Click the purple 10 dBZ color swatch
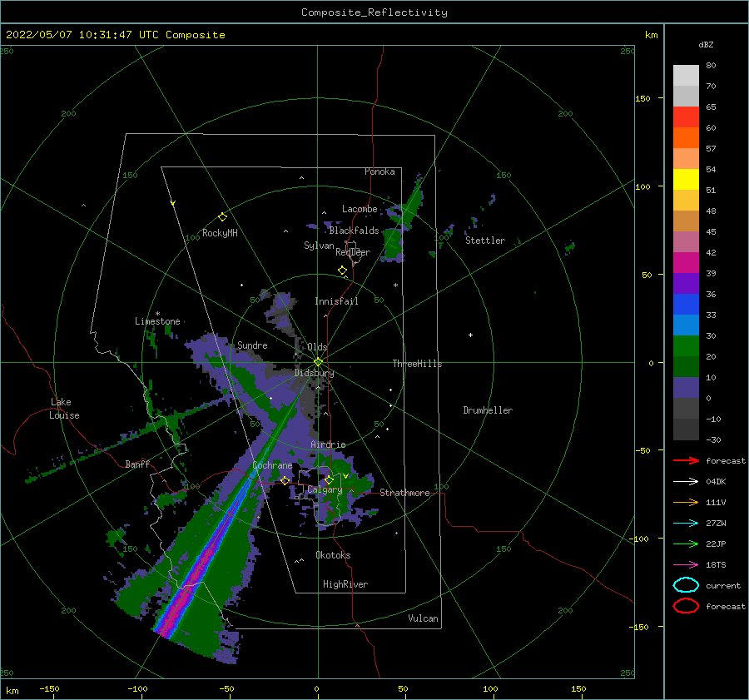The height and width of the screenshot is (700, 749). tap(686, 388)
